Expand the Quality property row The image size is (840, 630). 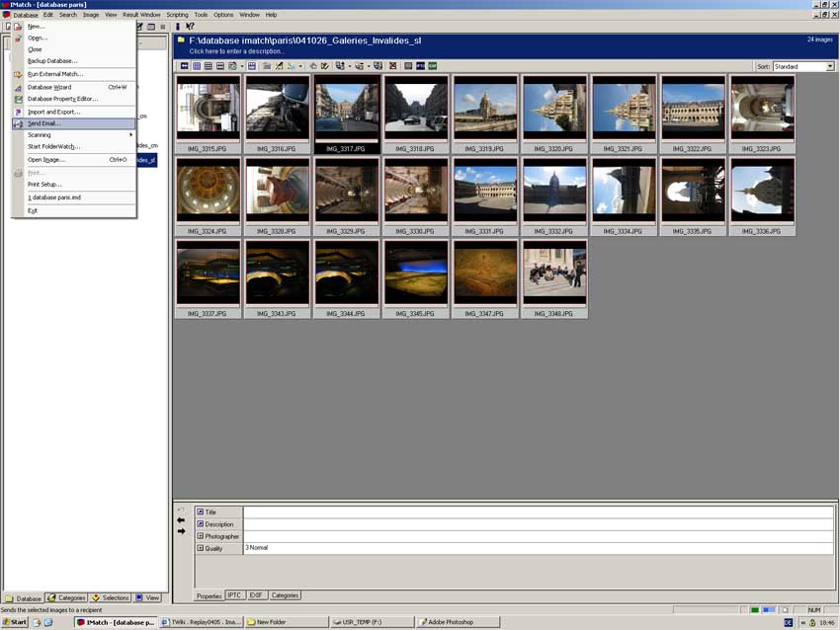(x=201, y=548)
